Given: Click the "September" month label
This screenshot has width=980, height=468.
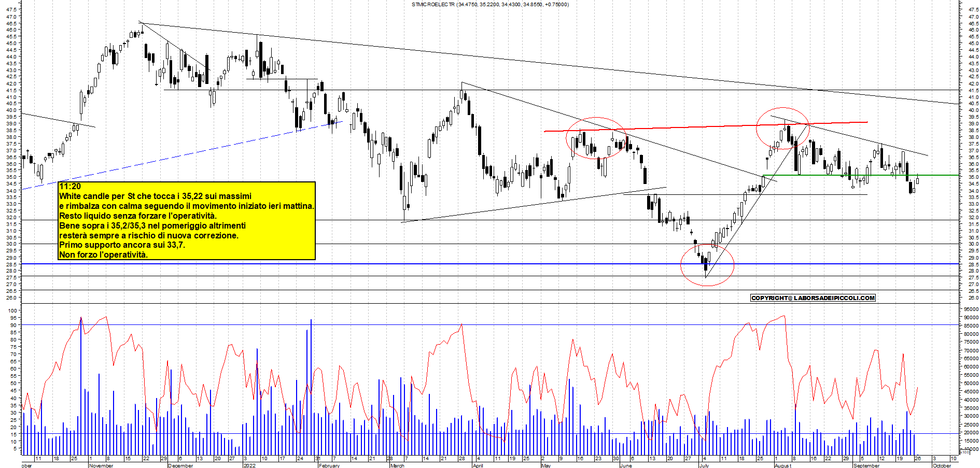Looking at the screenshot, I should point(866,465).
